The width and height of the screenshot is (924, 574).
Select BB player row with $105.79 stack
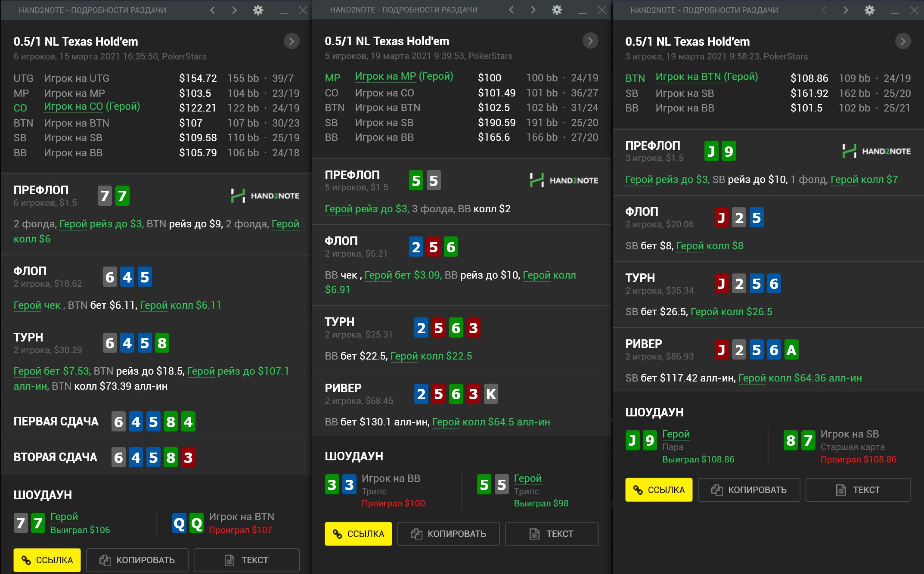click(x=156, y=152)
